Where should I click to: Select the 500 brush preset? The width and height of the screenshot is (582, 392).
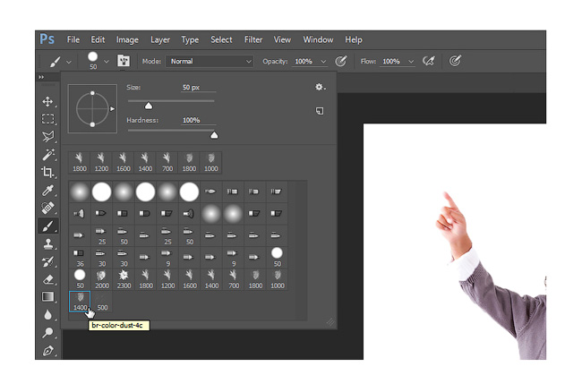click(x=102, y=301)
